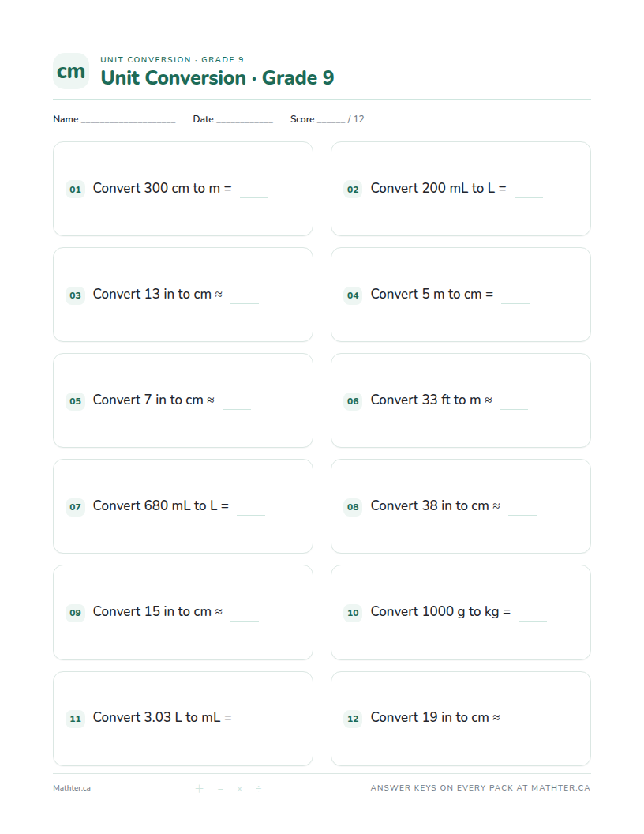Click the text 'Convert 5 m to cm ='
Image resolution: width=644 pixels, height=834 pixels.
pos(432,294)
